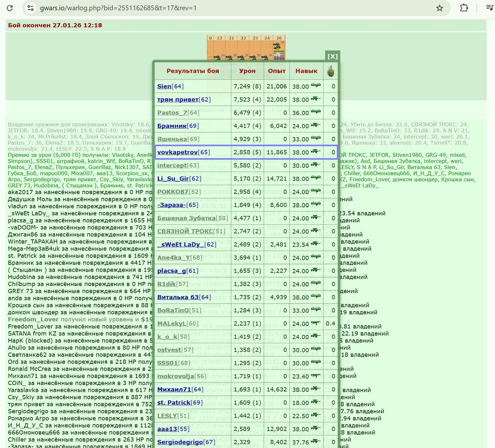495x448 pixels.
Task: Open the media control icon in toolbar
Action: pos(490,8)
